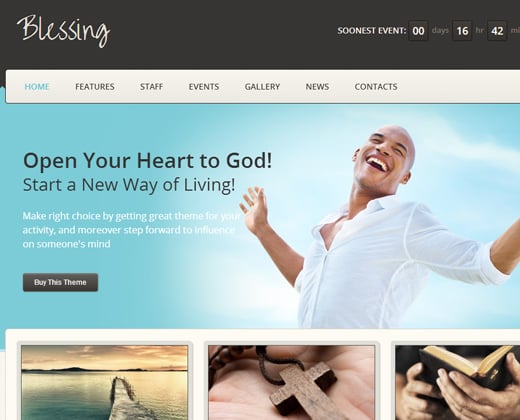Click the SOONEST EVENT label

click(372, 31)
